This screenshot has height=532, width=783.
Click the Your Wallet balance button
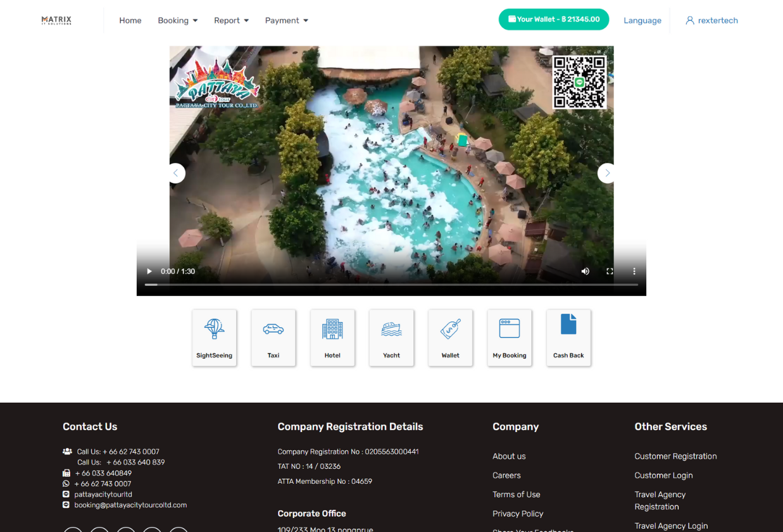point(554,20)
